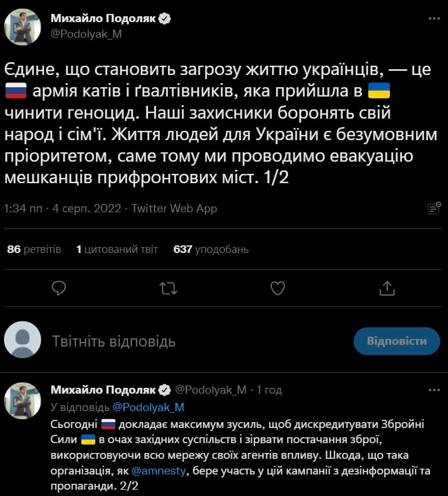Open Михайло Подоляк's top profile picture

(23, 27)
